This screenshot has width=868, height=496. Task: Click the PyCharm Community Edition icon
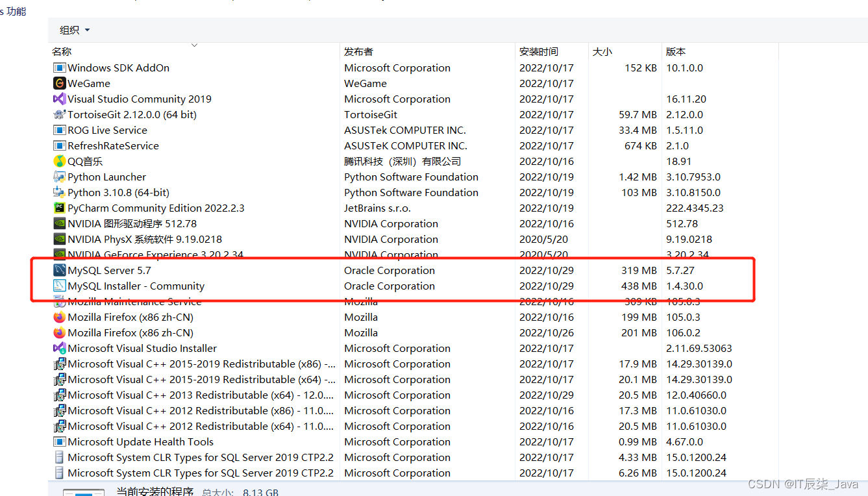click(59, 208)
